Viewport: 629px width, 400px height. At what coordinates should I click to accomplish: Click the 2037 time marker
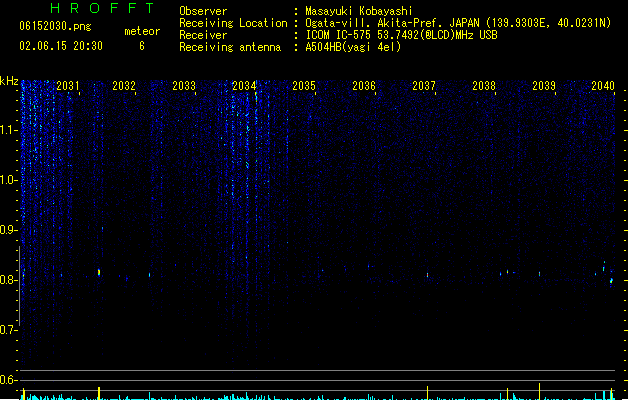(x=424, y=86)
